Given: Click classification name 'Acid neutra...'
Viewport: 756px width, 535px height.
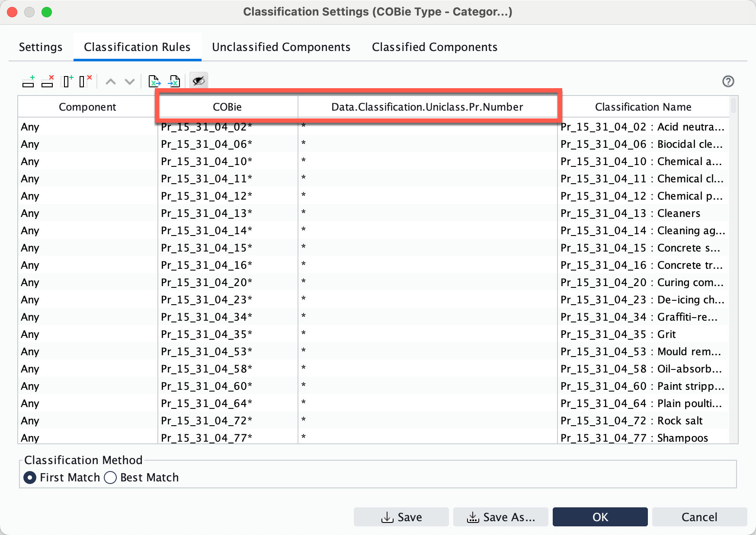Looking at the screenshot, I should coord(644,127).
